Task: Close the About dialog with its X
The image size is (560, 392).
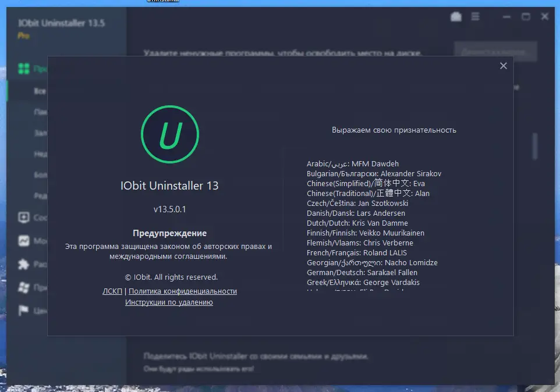Action: tap(503, 66)
